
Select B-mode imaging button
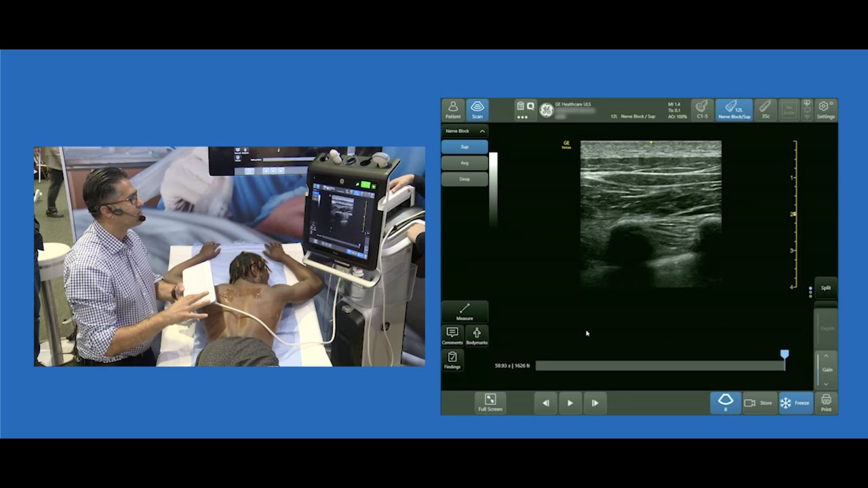(726, 403)
